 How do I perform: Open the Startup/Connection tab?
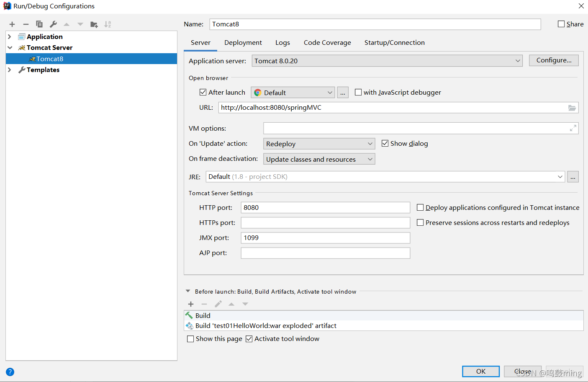pyautogui.click(x=394, y=43)
